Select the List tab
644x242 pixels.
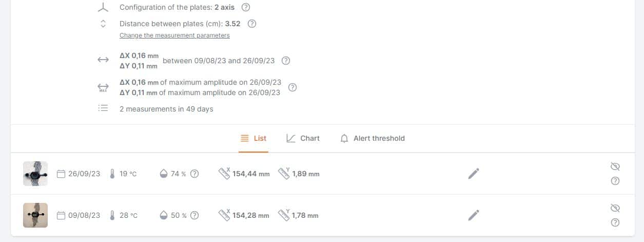(253, 138)
